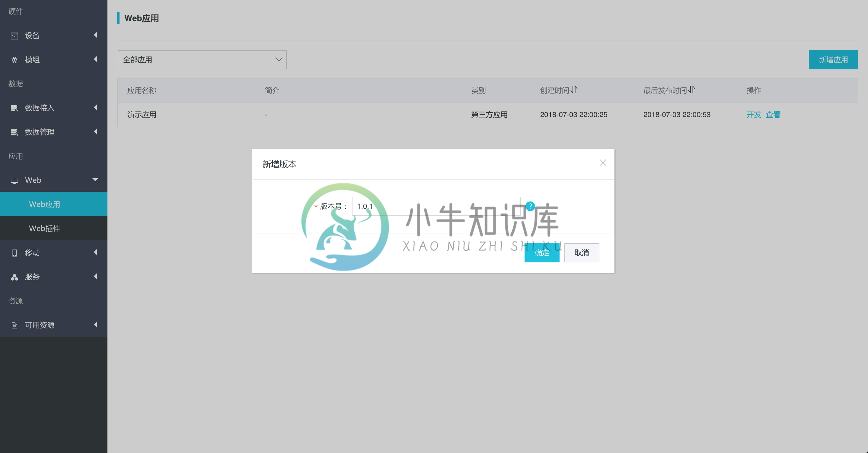The height and width of the screenshot is (453, 868).
Task: Open the 数据管理 menu label
Action: pos(40,132)
